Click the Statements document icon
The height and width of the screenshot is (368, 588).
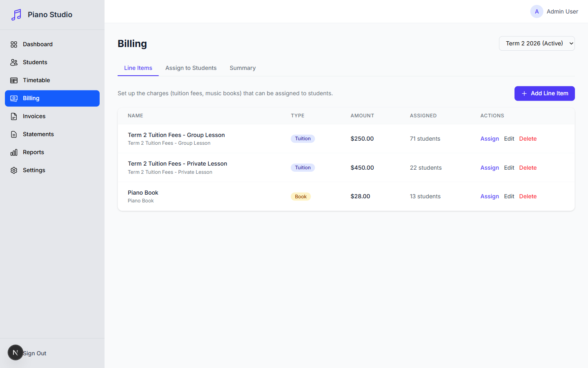point(14,134)
